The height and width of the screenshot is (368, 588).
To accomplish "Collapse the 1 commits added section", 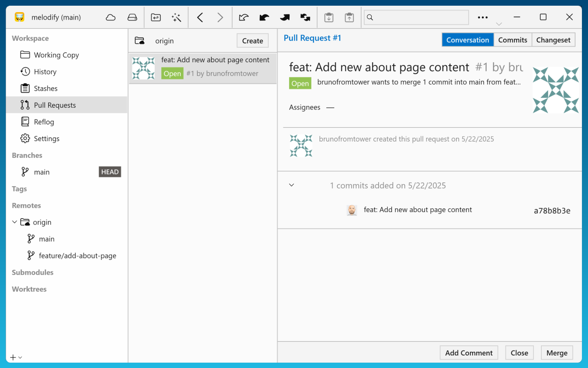I will (x=291, y=185).
